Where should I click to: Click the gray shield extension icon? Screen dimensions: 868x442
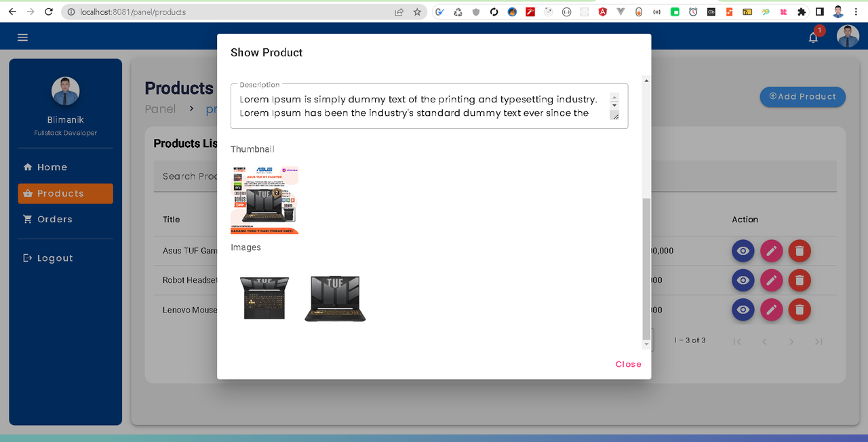click(x=476, y=12)
